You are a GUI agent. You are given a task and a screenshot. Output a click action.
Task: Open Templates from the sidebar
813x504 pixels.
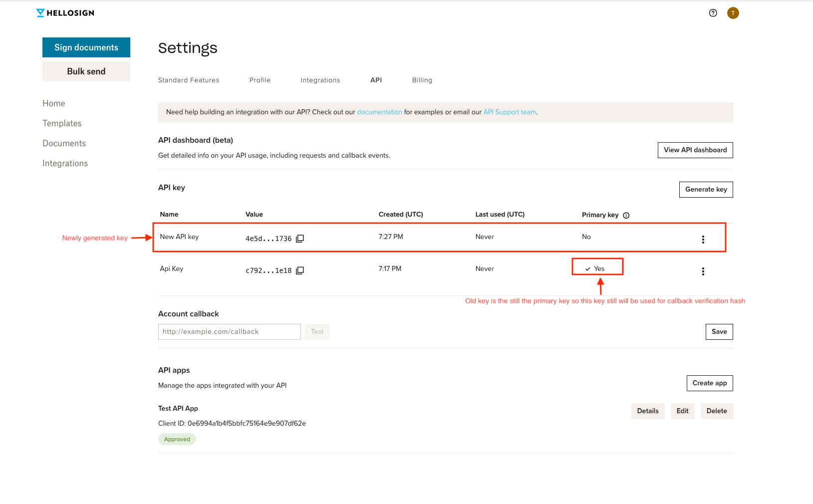pos(62,123)
